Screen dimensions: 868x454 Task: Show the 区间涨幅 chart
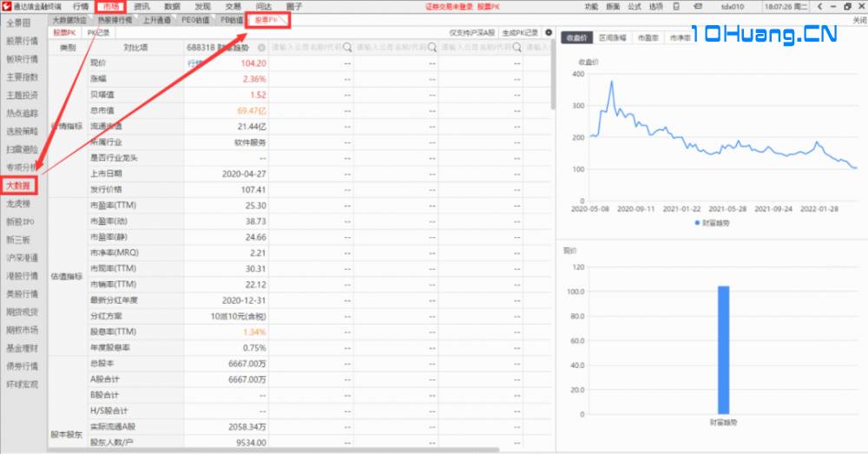click(612, 37)
